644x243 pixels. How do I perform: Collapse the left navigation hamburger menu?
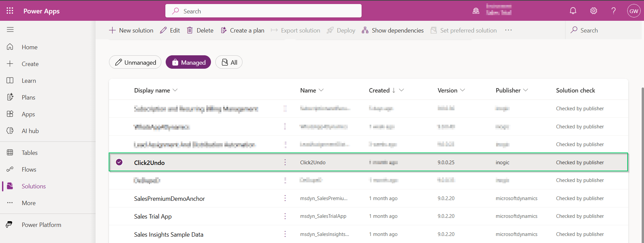(10, 29)
